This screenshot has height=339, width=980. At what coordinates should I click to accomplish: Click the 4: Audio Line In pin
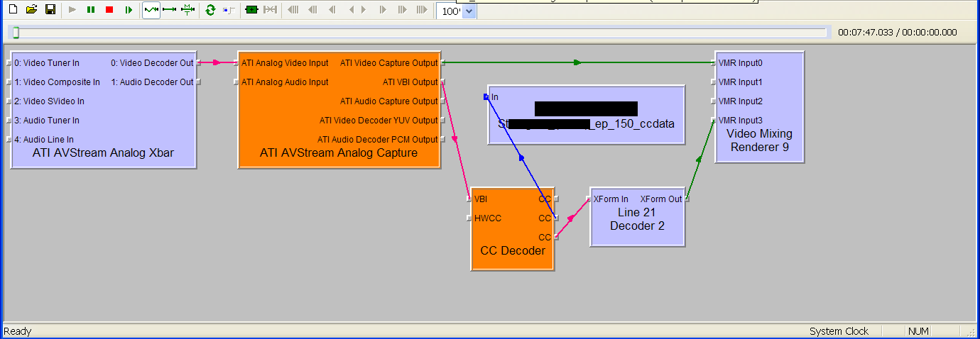44,140
